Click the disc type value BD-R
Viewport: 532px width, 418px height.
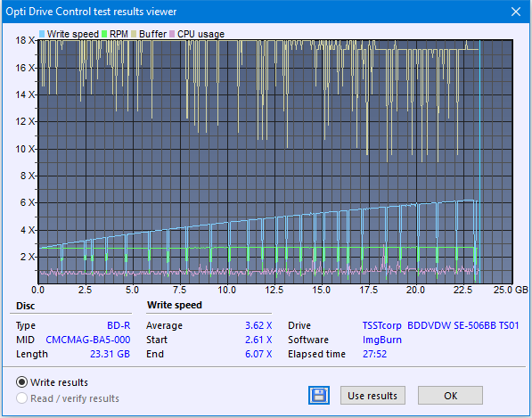(x=119, y=325)
